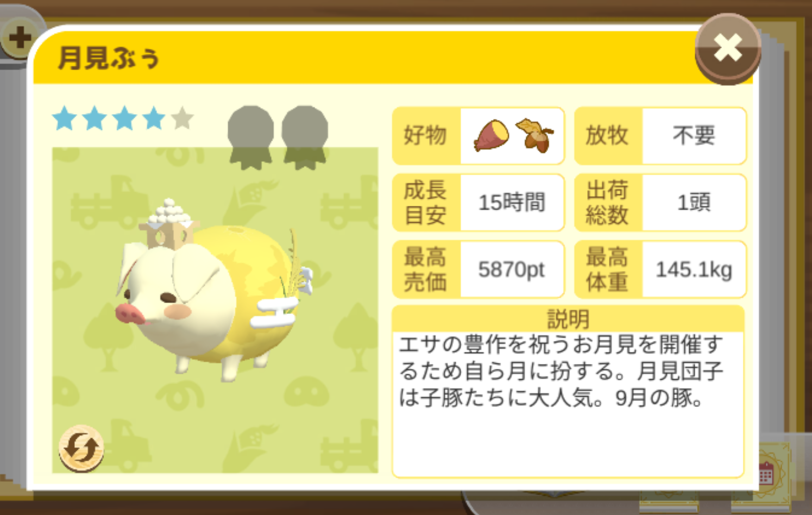This screenshot has width=812, height=515.
Task: Click the first blue rating star
Action: (65, 118)
